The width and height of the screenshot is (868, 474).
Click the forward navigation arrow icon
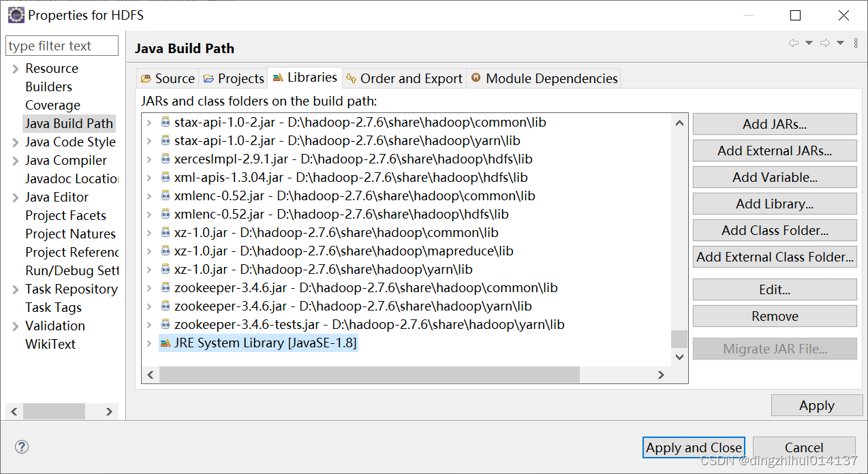point(824,43)
